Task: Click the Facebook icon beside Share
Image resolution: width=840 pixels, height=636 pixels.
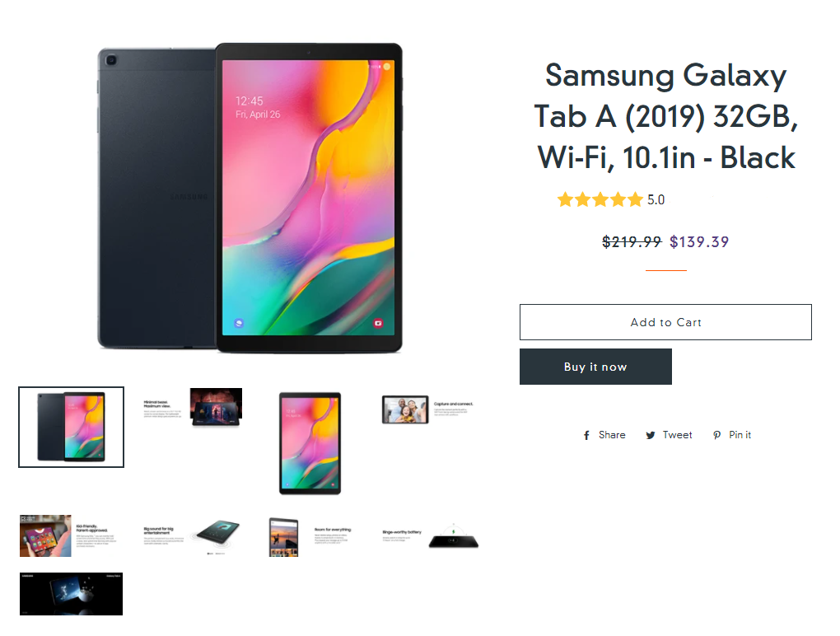Action: pyautogui.click(x=586, y=436)
